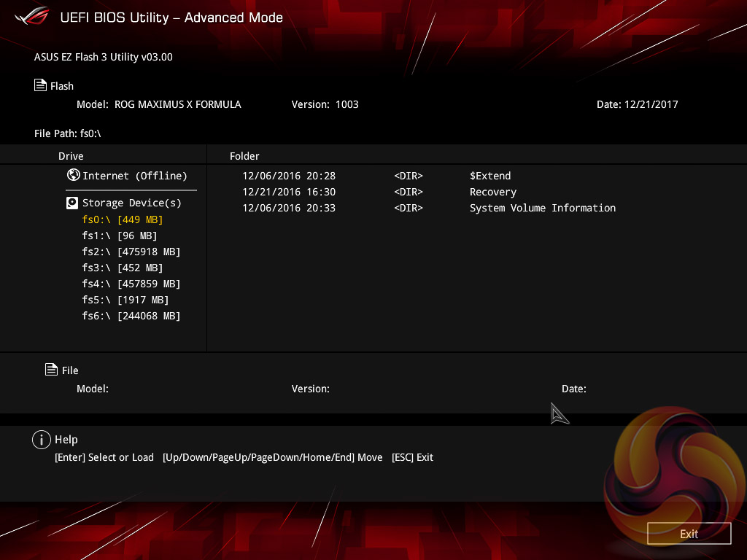Select the fs1:\ [96 MB] drive
This screenshot has height=560, width=747.
pyautogui.click(x=119, y=236)
